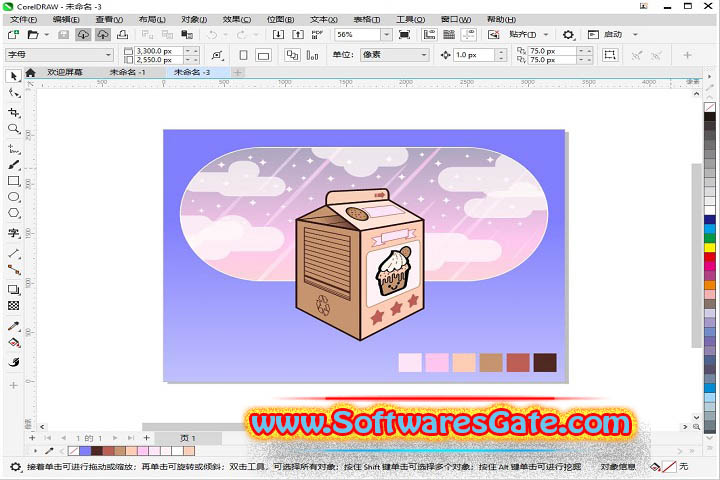The image size is (720, 480).
Task: Select the Connector tool
Action: pyautogui.click(x=14, y=270)
